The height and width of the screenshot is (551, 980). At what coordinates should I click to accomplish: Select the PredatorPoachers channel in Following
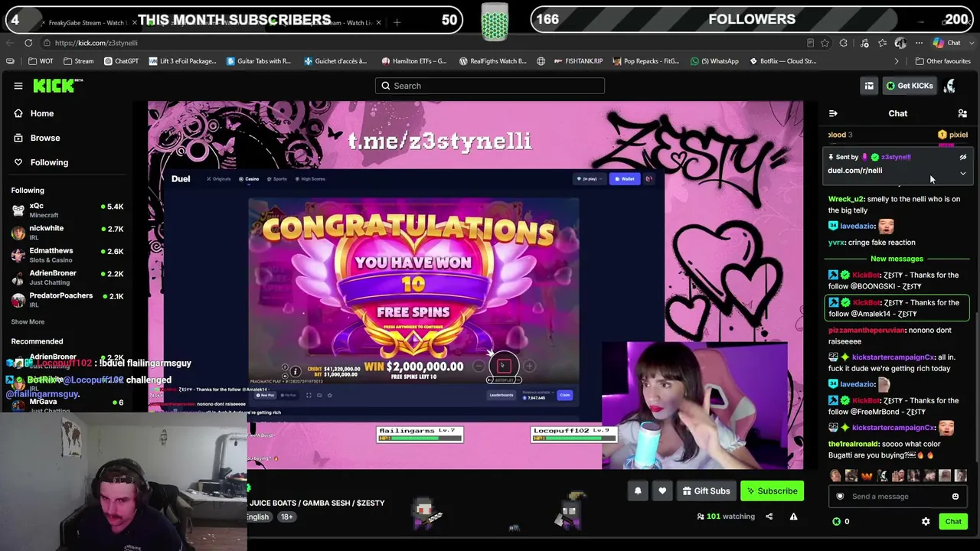coord(67,299)
